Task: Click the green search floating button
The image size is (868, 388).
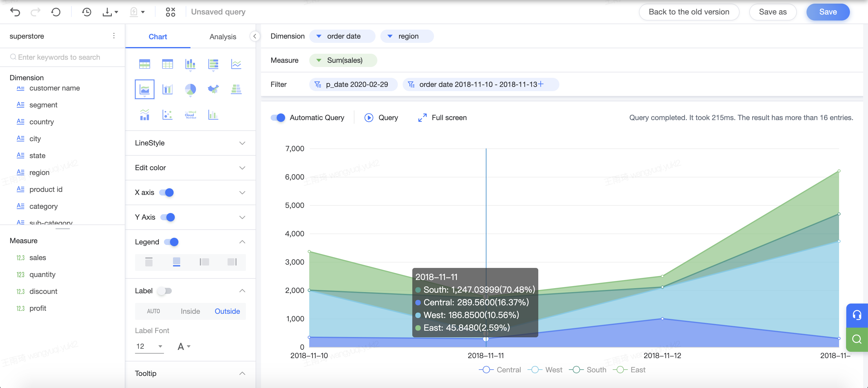Action: point(857,339)
